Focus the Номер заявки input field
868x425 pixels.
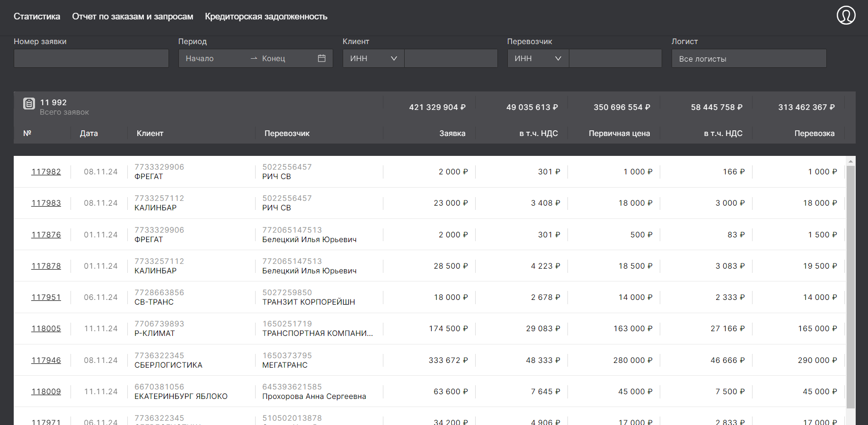(x=91, y=58)
